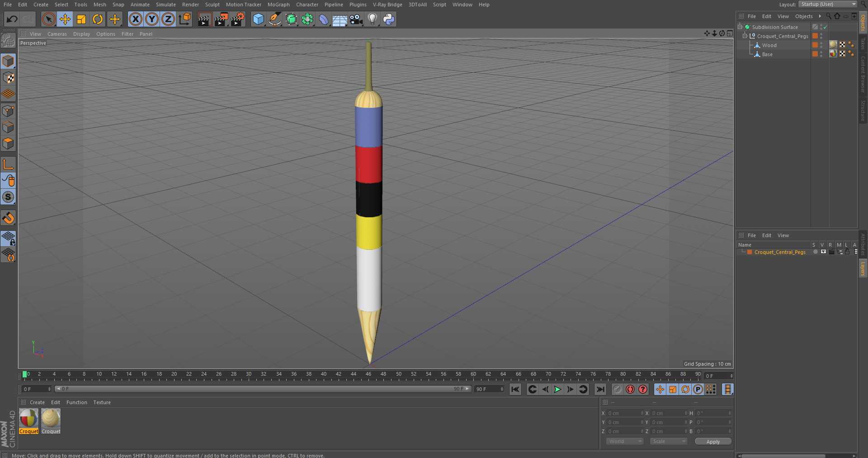
Task: Select the Base object
Action: coord(767,54)
